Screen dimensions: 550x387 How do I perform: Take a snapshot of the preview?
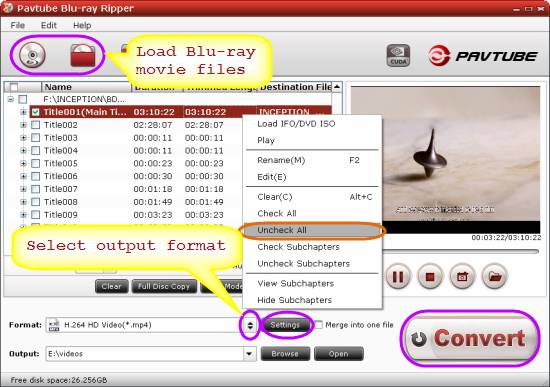click(x=462, y=276)
